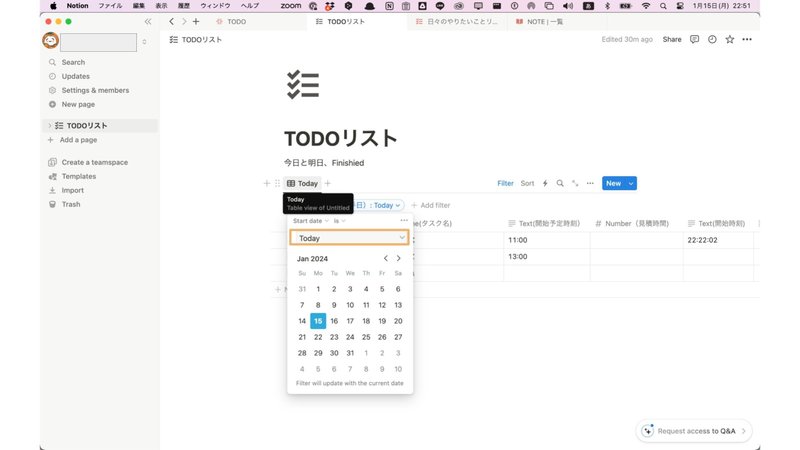Screen dimensions: 800x450
Task: Click the checklist page icon above title
Action: coord(303,85)
